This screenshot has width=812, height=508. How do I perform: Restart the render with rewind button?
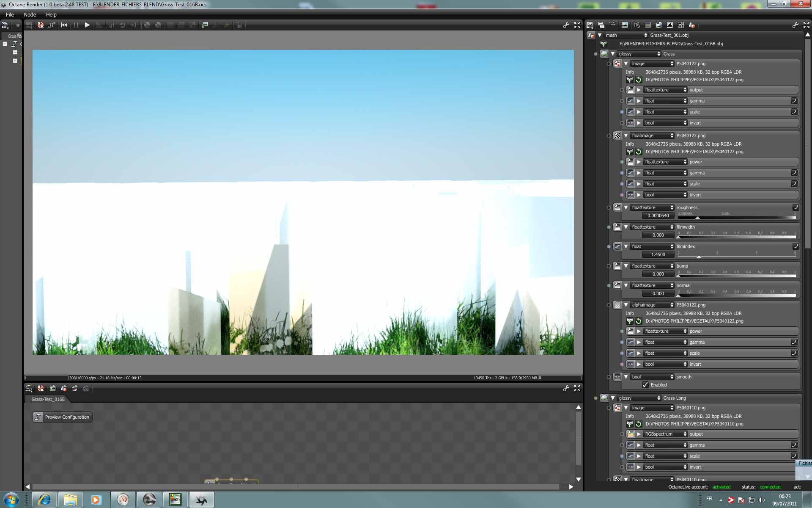(64, 25)
